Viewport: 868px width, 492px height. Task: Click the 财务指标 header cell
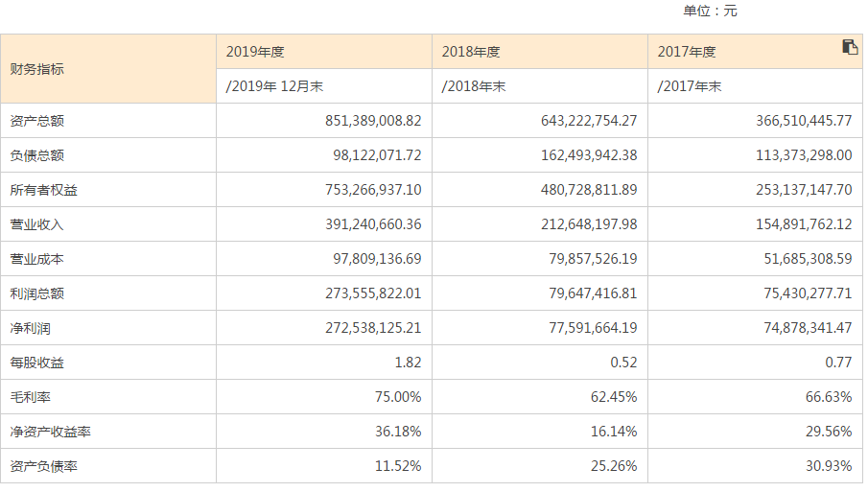(x=37, y=69)
